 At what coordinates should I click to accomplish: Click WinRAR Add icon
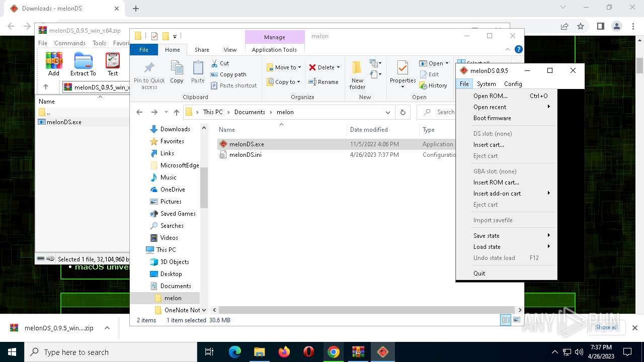(x=54, y=64)
